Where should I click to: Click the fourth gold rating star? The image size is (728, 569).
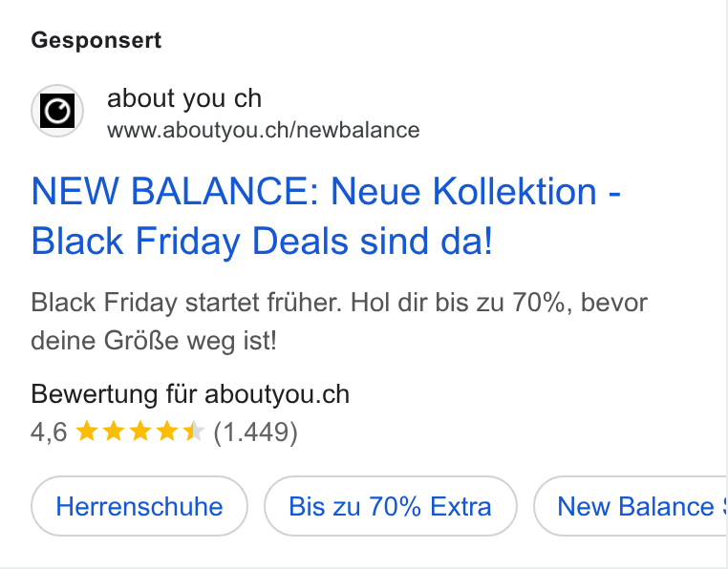(x=166, y=432)
